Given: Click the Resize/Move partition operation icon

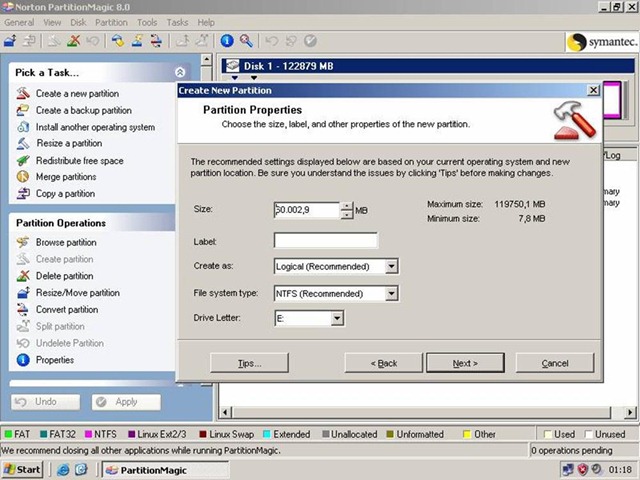Looking at the screenshot, I should click(x=23, y=293).
